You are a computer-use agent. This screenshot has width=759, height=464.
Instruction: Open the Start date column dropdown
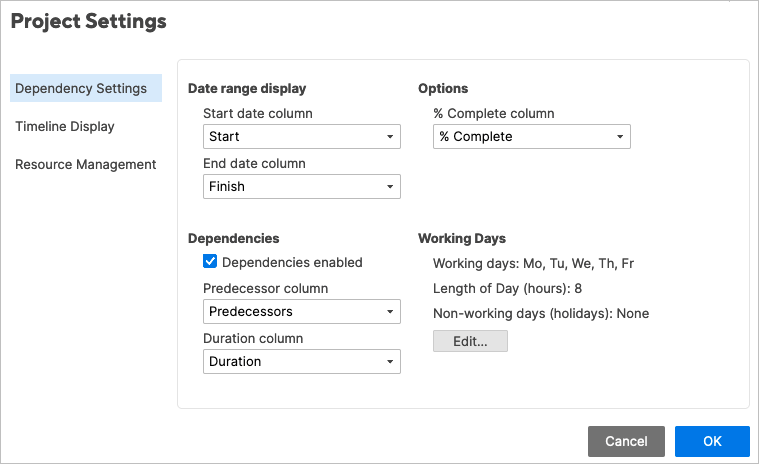301,137
